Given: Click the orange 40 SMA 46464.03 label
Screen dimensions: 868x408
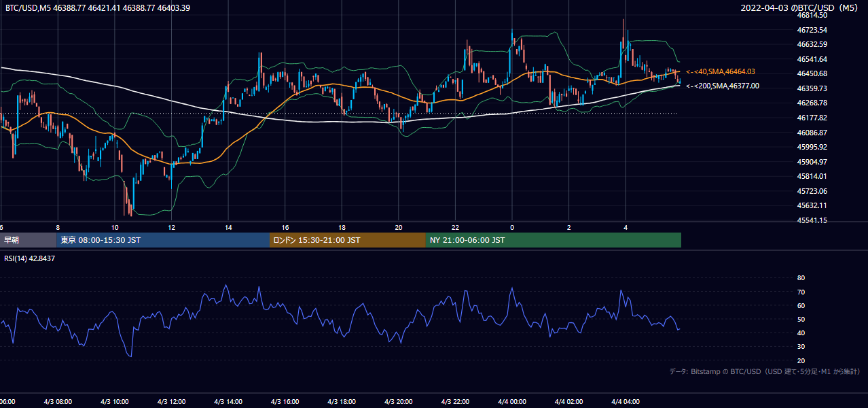Looking at the screenshot, I should pos(721,71).
